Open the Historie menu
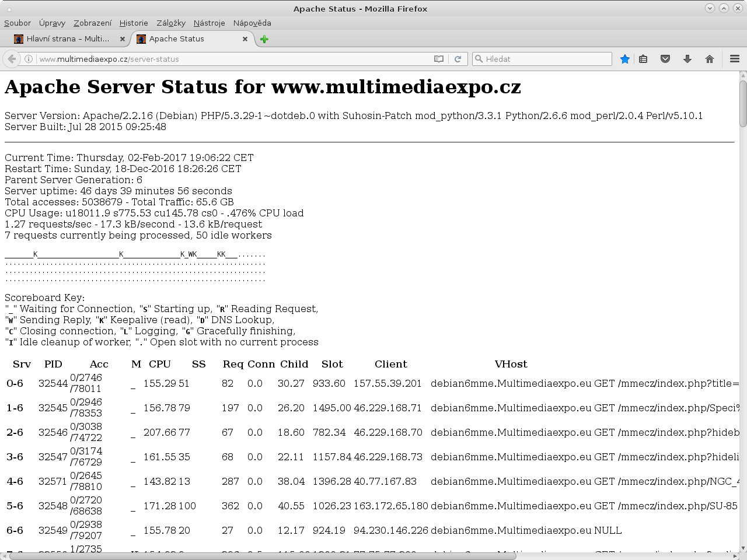Screen dimensions: 747x560 134,23
